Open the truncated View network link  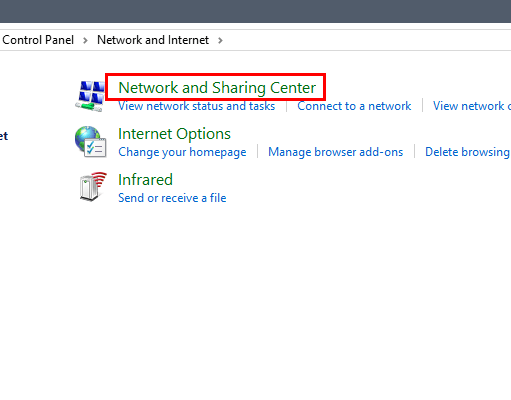click(472, 106)
